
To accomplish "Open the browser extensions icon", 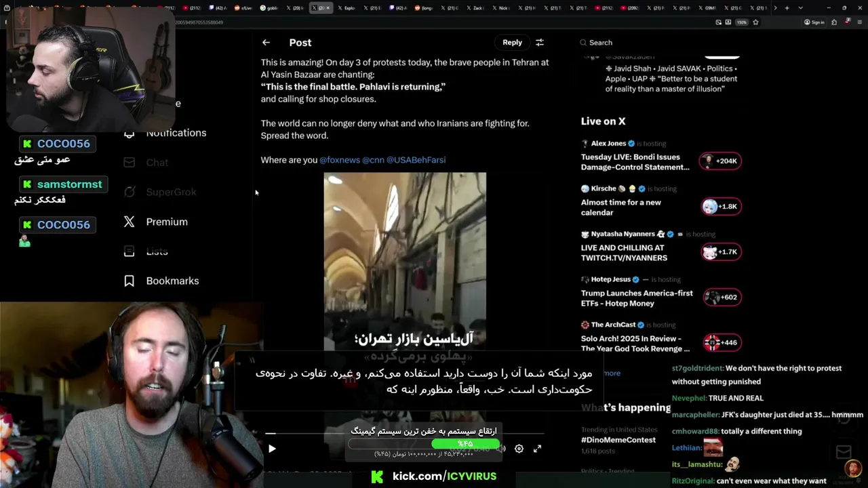I will click(x=833, y=22).
